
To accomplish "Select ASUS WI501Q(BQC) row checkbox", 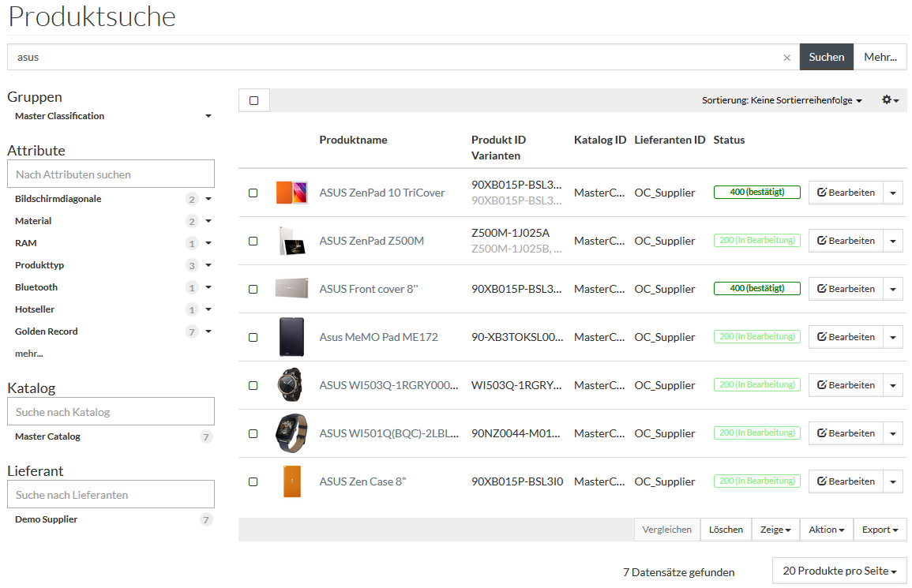I will [x=253, y=434].
